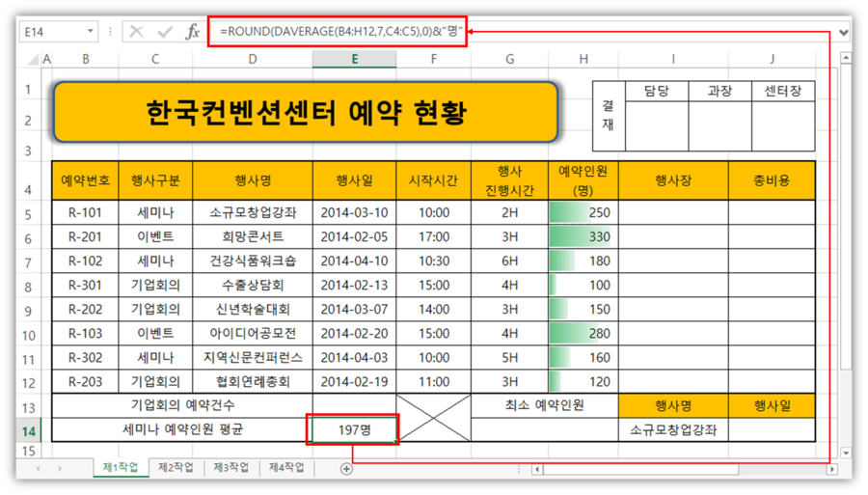
Task: Expand the formula bar with the chevron
Action: (x=845, y=32)
